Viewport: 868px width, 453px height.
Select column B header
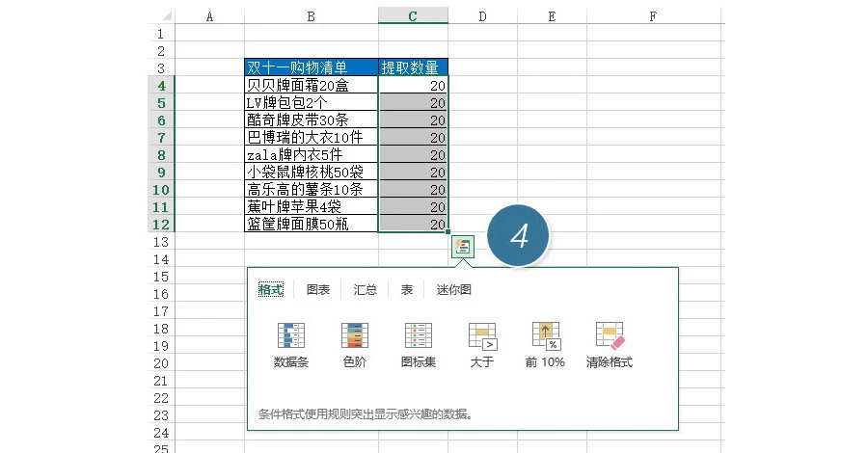pyautogui.click(x=312, y=16)
